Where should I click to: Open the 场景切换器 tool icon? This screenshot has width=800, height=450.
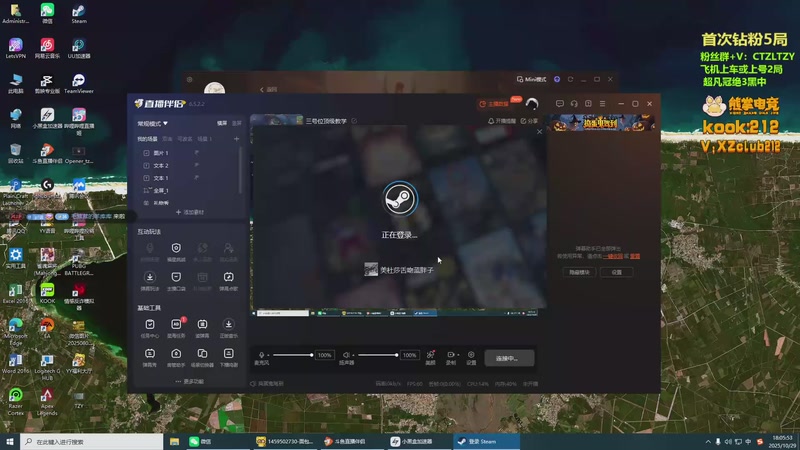click(x=203, y=354)
